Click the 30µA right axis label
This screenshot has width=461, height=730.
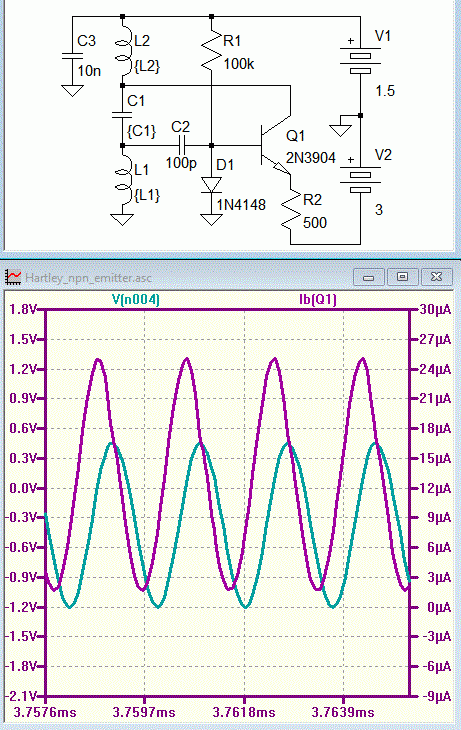[435, 310]
